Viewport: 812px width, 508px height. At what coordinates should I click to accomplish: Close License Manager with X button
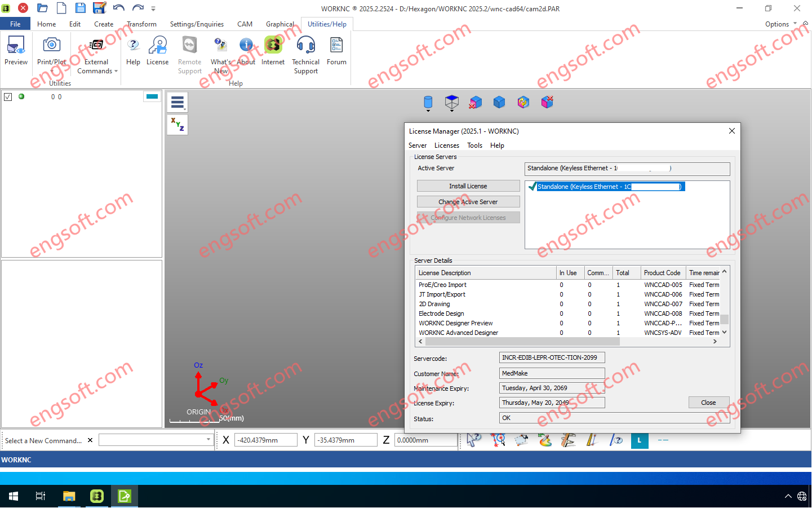(x=732, y=131)
